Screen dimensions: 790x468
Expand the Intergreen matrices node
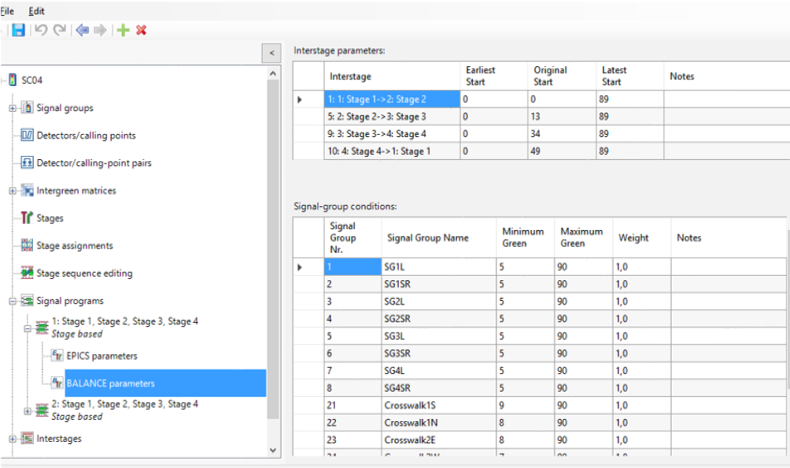pos(12,191)
